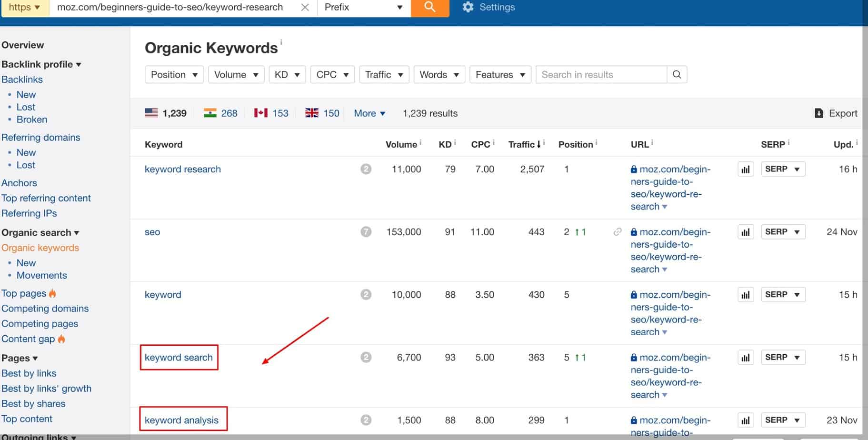Open the keyword analysis keyword link
Screen dimensions: 868x440
(x=181, y=420)
